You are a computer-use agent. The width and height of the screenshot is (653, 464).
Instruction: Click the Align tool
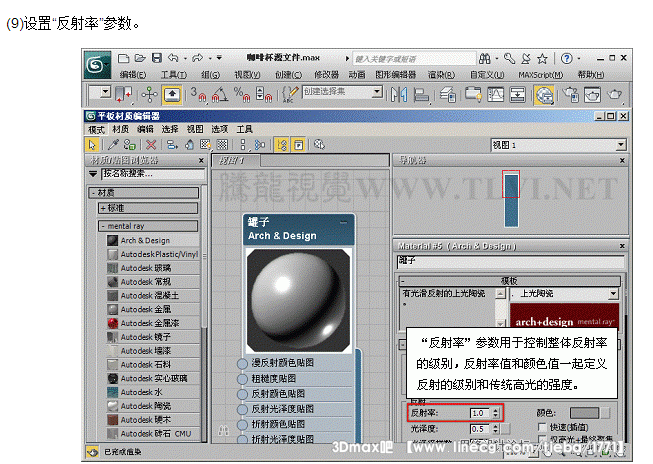pyautogui.click(x=421, y=95)
